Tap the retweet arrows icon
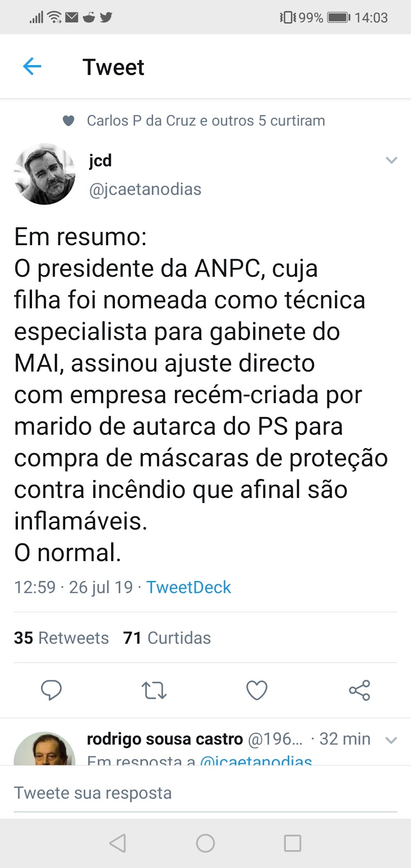Viewport: 411px width, 868px height. (x=154, y=690)
